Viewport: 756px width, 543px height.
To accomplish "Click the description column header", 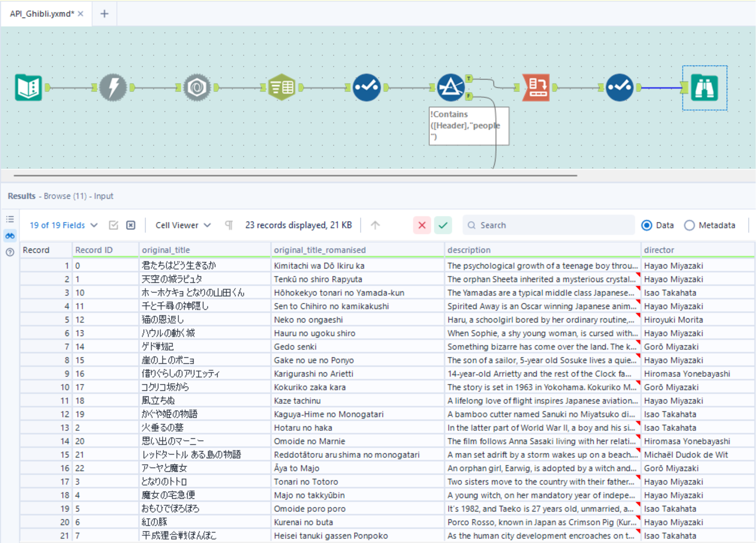I will [469, 250].
